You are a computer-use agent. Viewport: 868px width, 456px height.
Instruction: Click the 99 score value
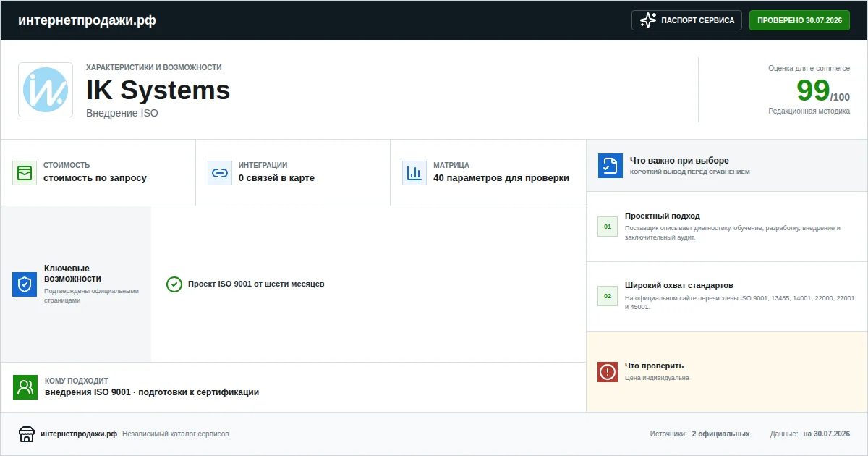pyautogui.click(x=813, y=90)
